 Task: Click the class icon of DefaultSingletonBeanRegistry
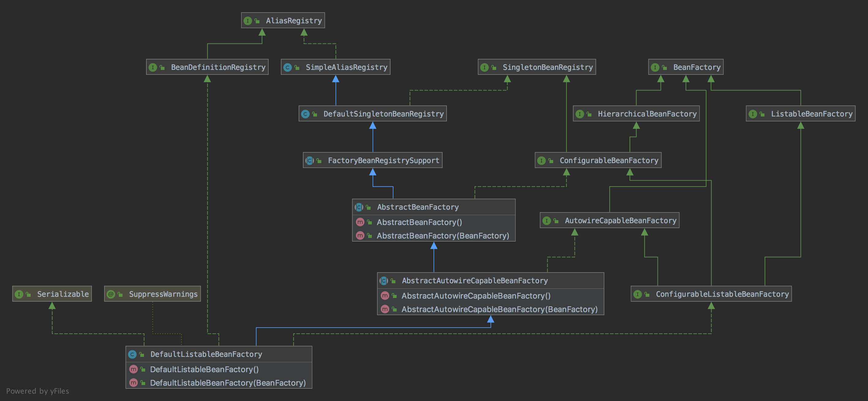point(305,114)
